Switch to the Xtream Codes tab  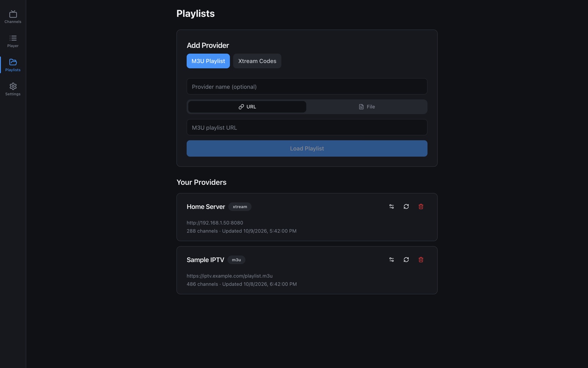click(x=257, y=61)
